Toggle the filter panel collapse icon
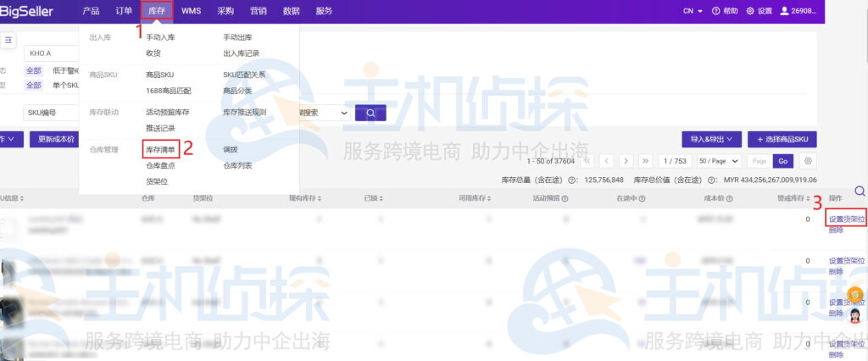 pos(8,40)
